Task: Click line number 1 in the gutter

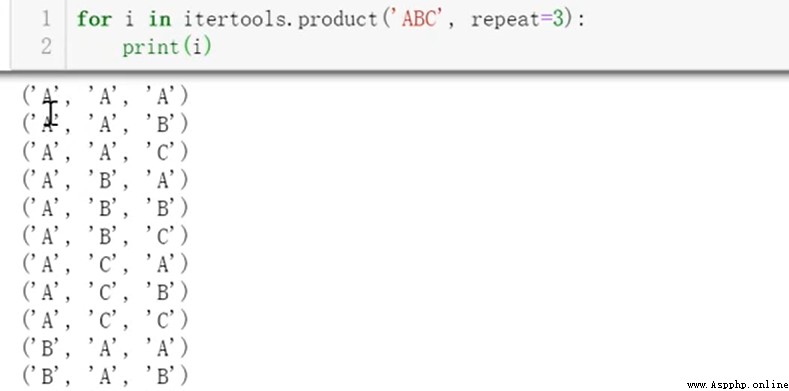Action: (46, 19)
